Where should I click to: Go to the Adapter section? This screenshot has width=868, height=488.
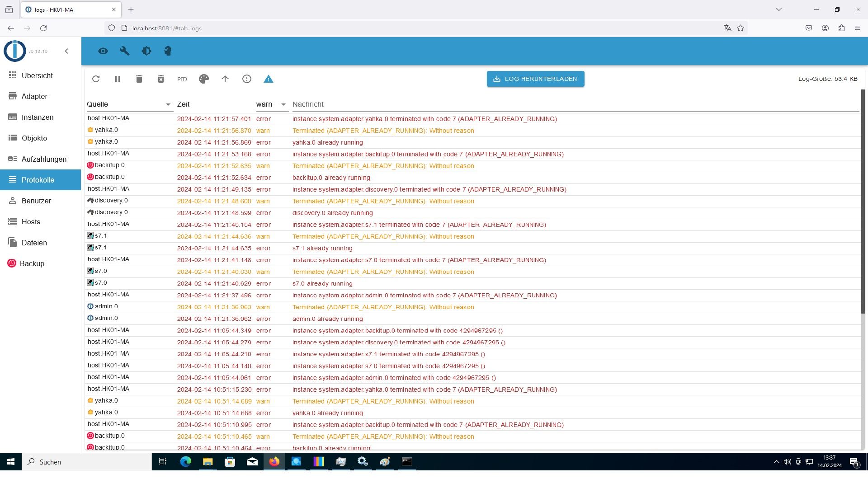coord(34,97)
